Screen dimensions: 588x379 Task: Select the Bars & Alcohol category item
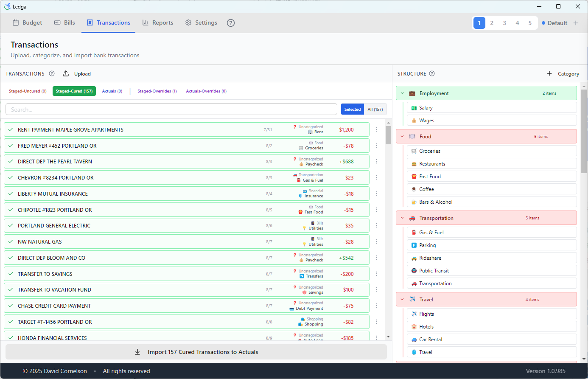click(492, 202)
